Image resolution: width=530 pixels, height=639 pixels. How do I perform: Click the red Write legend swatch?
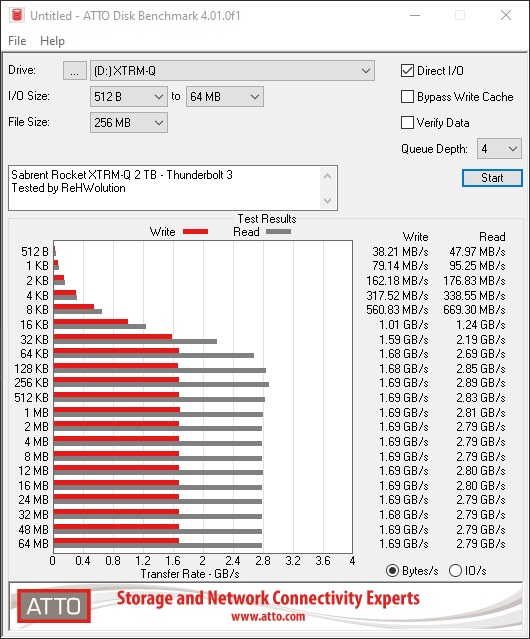tap(196, 232)
